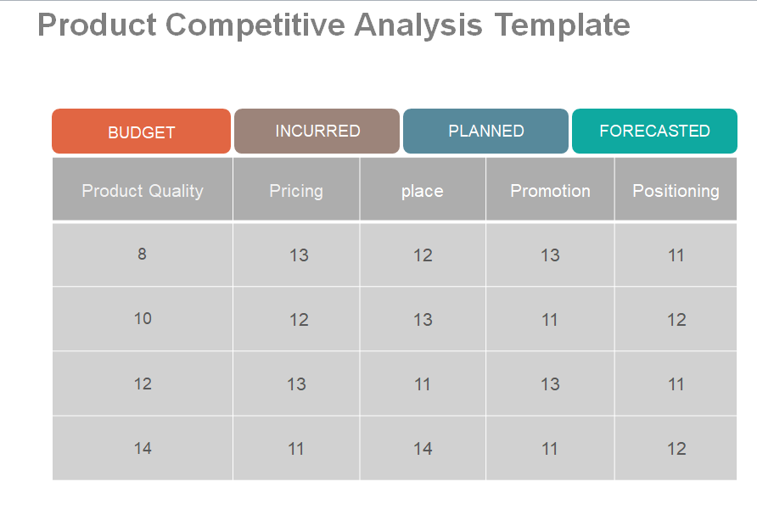The image size is (757, 532).
Task: Click the first-row Pricing cell showing 13
Action: coord(298,255)
